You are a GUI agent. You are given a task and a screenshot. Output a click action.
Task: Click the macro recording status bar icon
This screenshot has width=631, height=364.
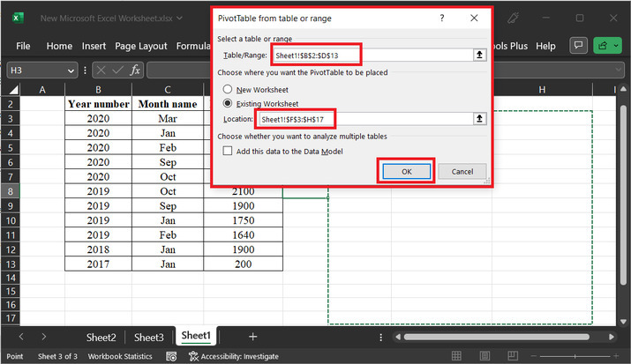(x=171, y=356)
